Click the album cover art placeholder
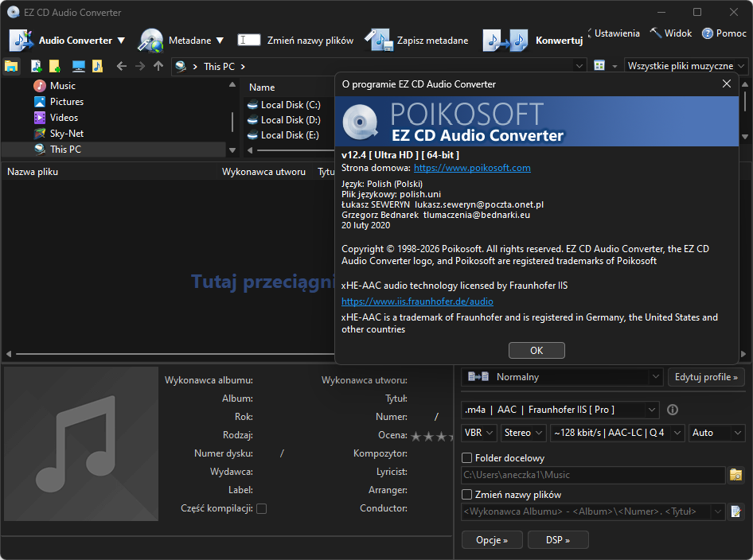The height and width of the screenshot is (560, 753). pos(81,444)
